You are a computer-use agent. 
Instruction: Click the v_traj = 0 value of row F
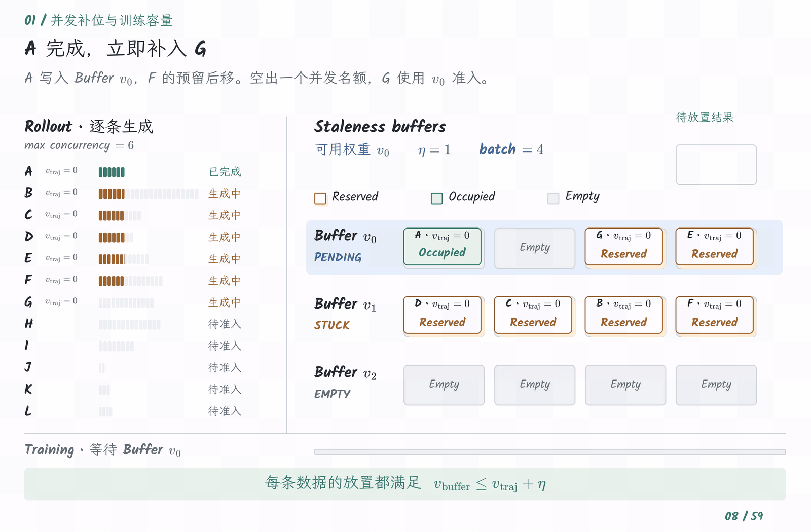pos(61,280)
